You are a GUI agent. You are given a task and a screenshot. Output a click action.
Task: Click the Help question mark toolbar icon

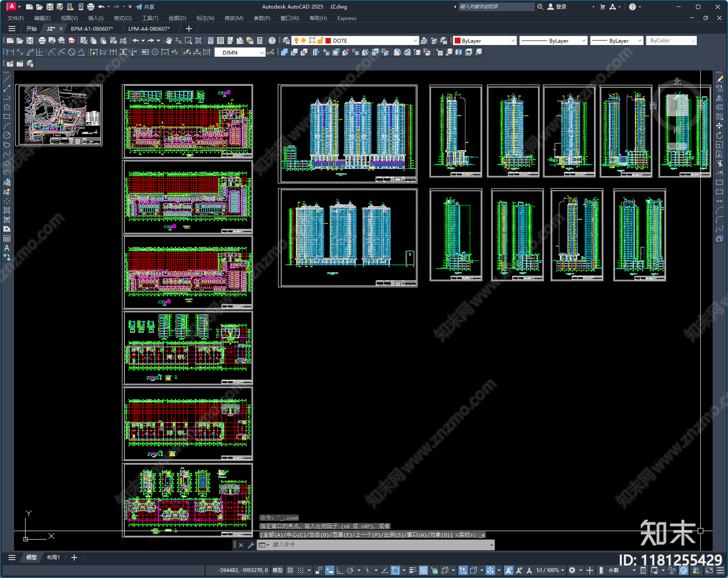272,41
